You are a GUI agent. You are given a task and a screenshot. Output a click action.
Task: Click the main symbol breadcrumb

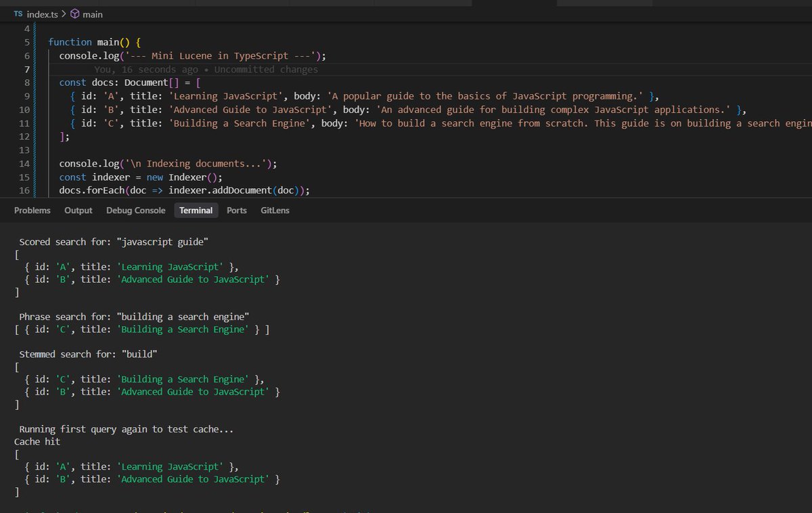[x=93, y=14]
